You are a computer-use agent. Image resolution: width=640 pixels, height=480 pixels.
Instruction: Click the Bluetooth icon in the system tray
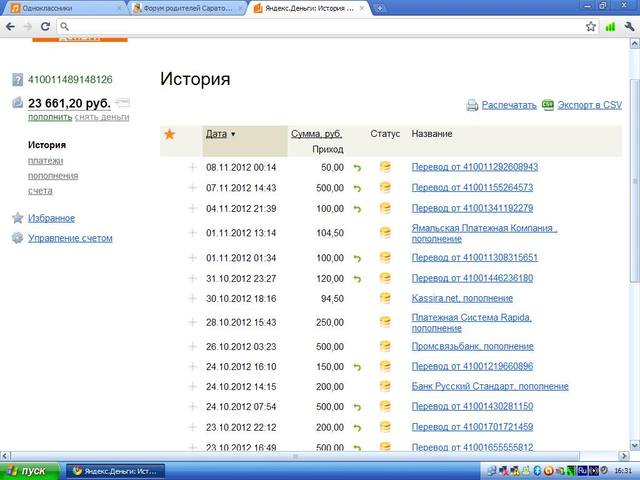[x=537, y=471]
